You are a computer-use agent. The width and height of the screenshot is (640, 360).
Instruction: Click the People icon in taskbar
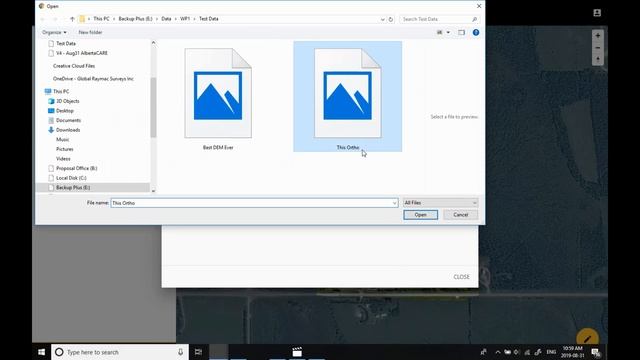[x=483, y=352]
